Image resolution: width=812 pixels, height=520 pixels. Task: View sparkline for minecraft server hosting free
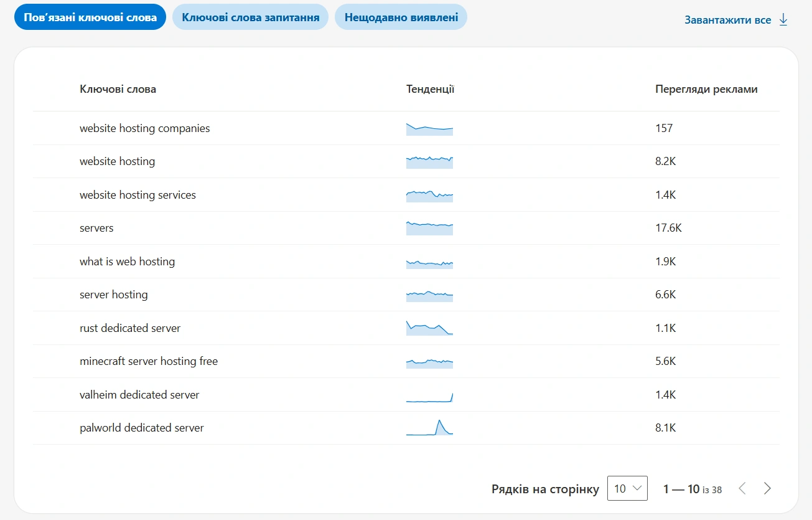coord(429,363)
